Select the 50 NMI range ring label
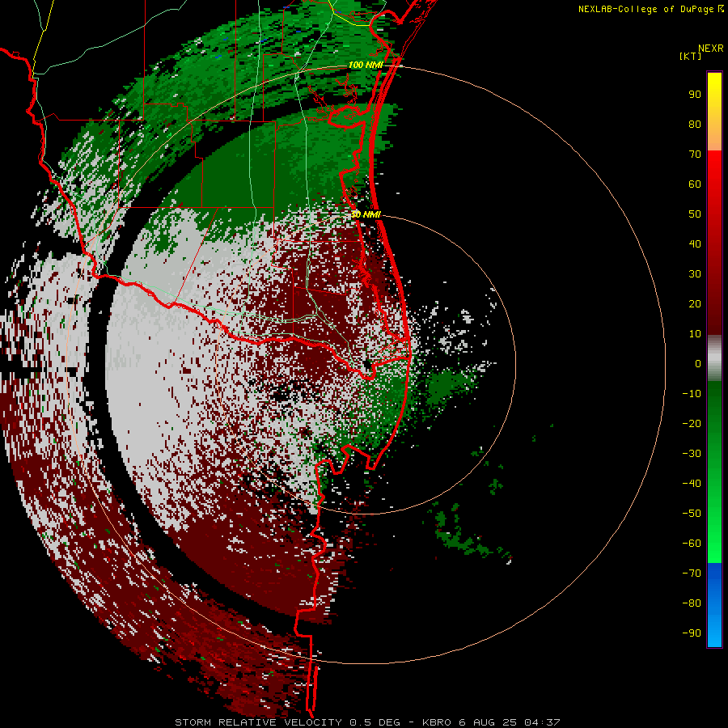 366,214
